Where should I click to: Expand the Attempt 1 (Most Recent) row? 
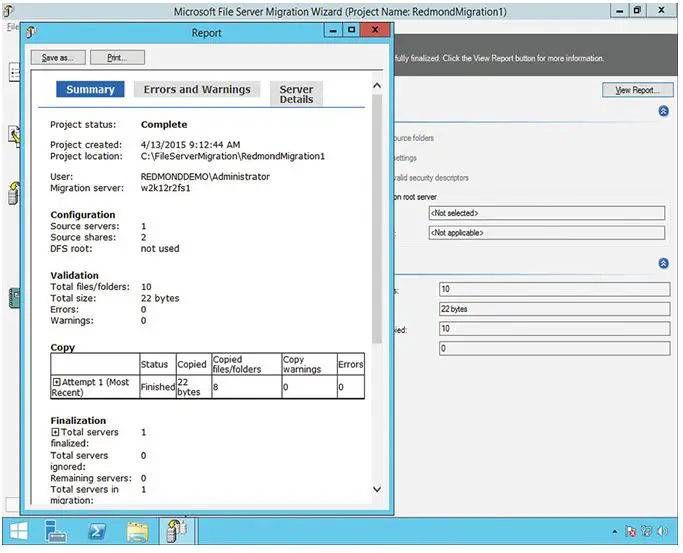point(56,382)
